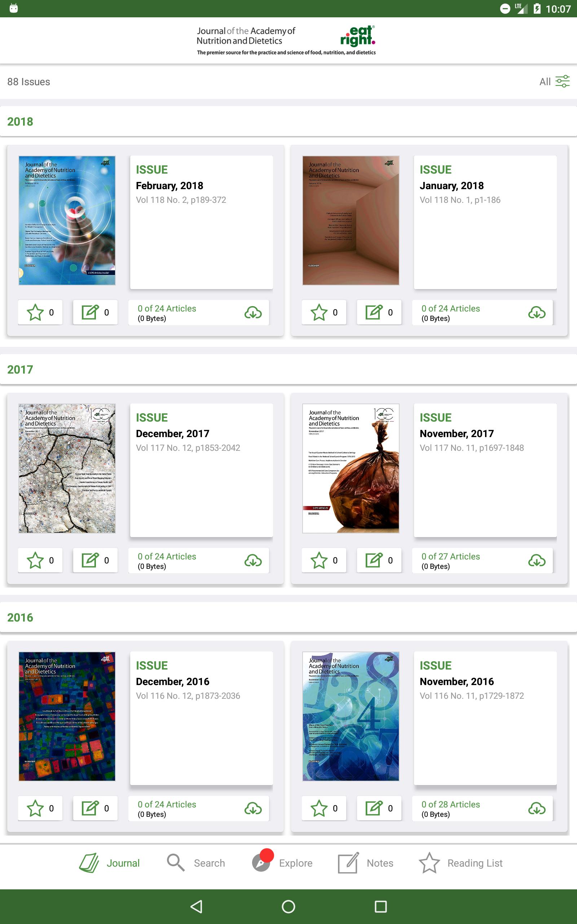
Task: Add November 2017 issue to favorites
Action: pyautogui.click(x=324, y=560)
